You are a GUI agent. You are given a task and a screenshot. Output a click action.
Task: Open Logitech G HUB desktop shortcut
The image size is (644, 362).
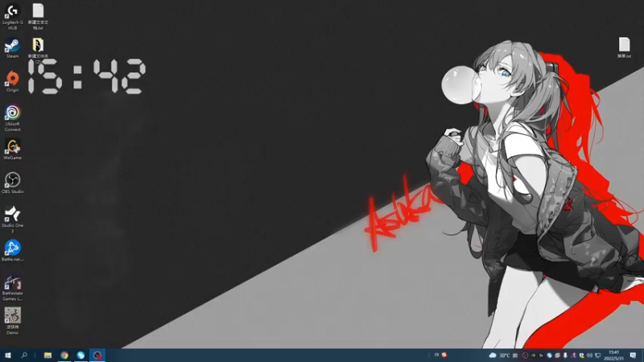point(12,16)
